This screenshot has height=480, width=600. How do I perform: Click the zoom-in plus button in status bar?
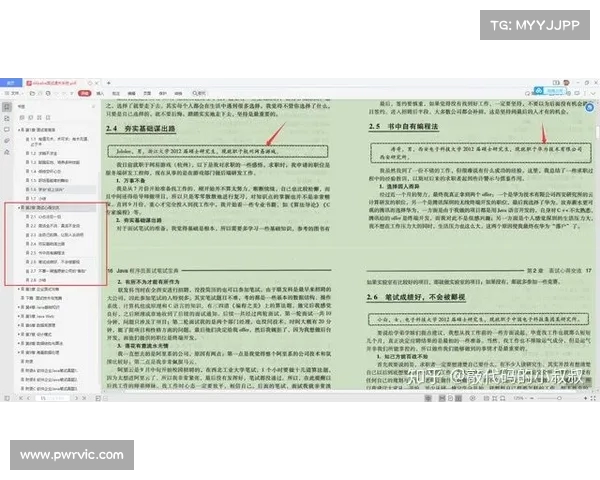pos(585,398)
